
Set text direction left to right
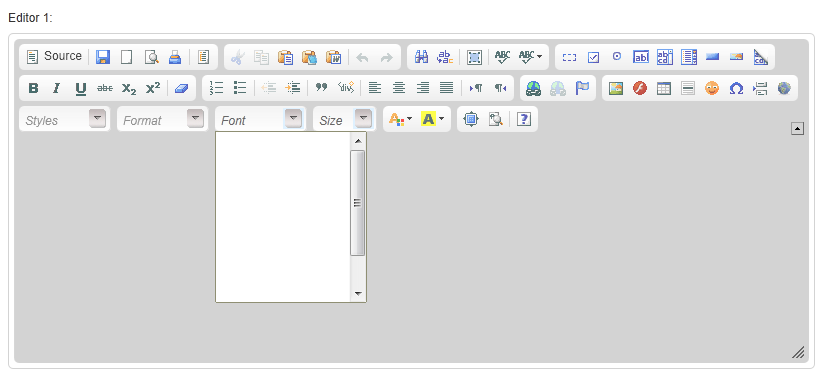[x=476, y=88]
